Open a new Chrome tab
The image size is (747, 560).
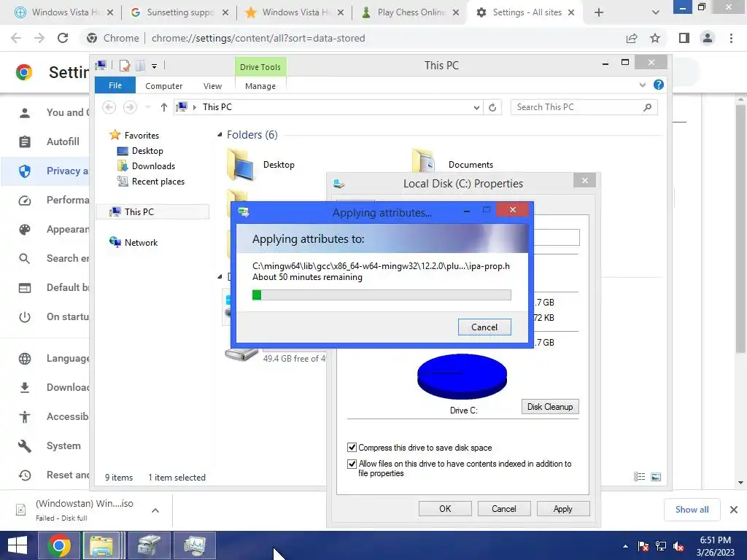(x=599, y=12)
